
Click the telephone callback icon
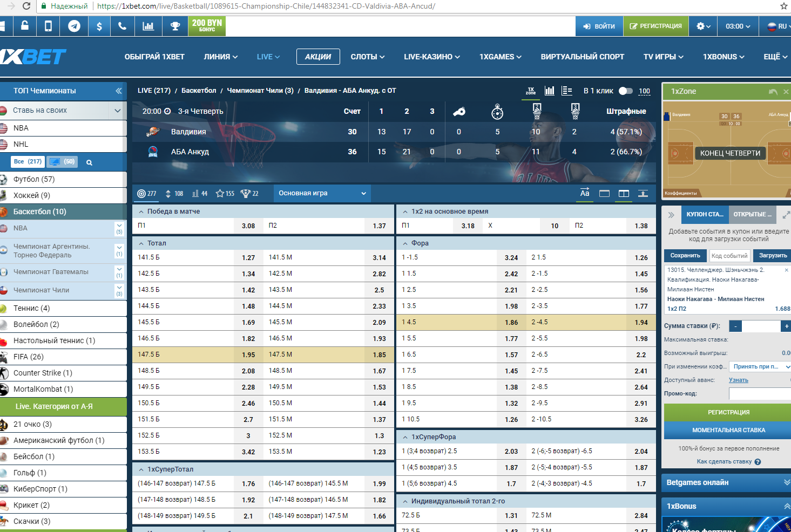coord(123,26)
